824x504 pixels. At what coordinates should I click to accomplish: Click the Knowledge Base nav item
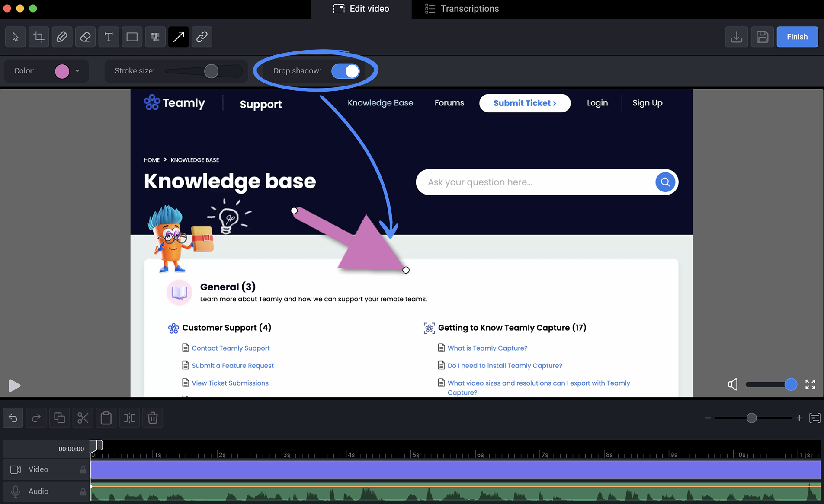380,103
